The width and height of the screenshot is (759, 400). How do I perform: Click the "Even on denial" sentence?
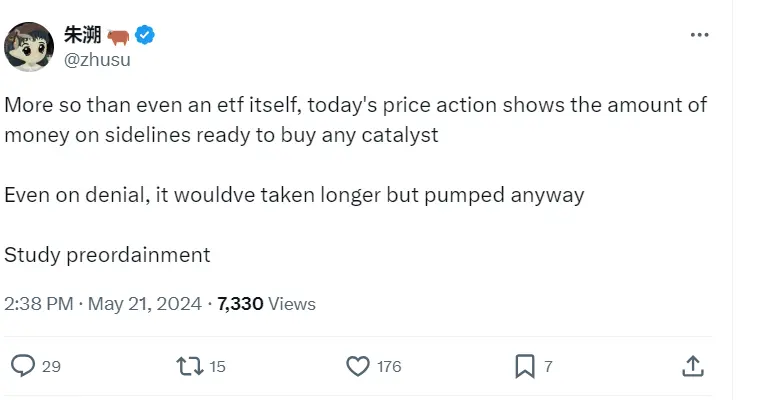tap(293, 195)
